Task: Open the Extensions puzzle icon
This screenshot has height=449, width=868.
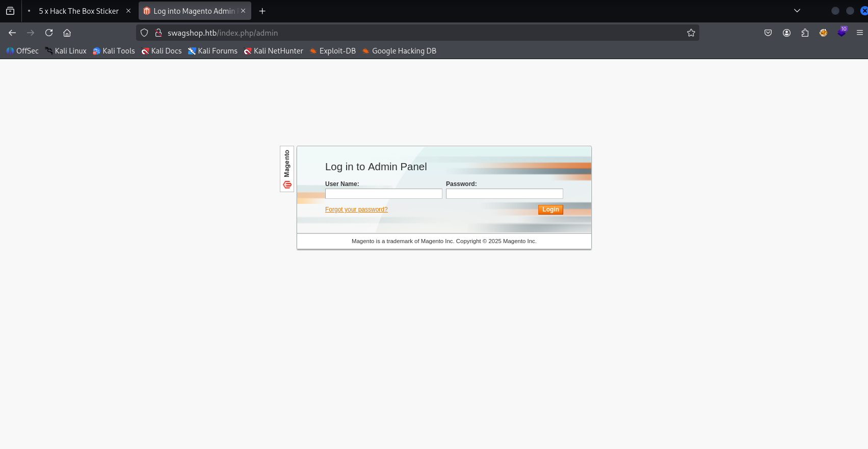Action: coord(805,33)
